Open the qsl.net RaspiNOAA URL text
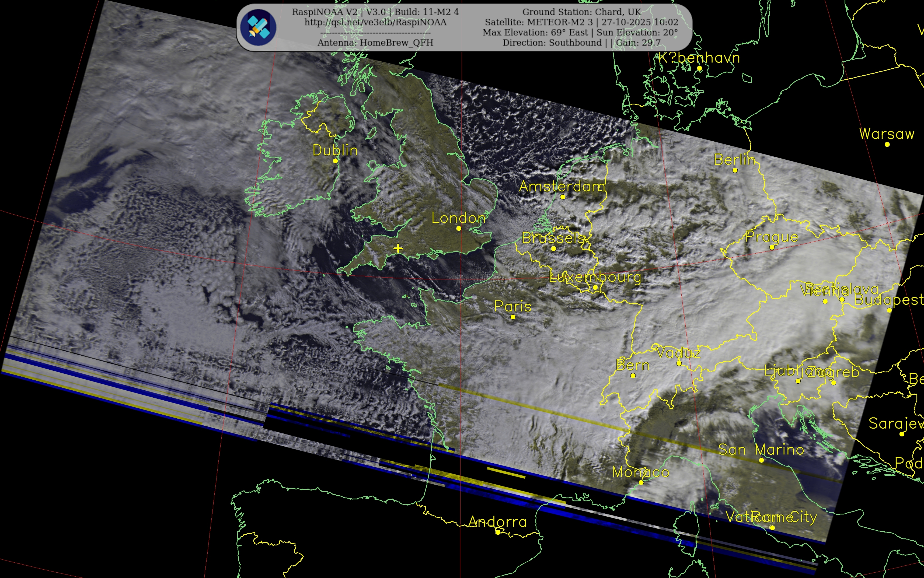The height and width of the screenshot is (578, 924). 375,22
